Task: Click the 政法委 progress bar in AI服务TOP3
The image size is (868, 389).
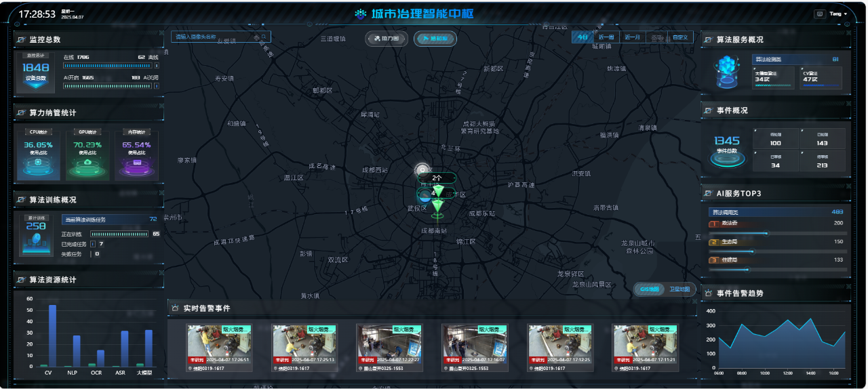Action: pyautogui.click(x=776, y=233)
